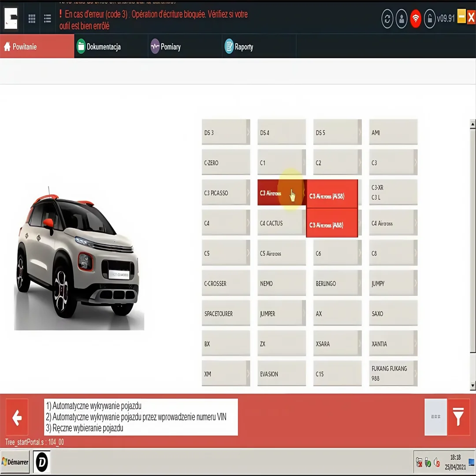Click the list view icon top left

tap(47, 19)
